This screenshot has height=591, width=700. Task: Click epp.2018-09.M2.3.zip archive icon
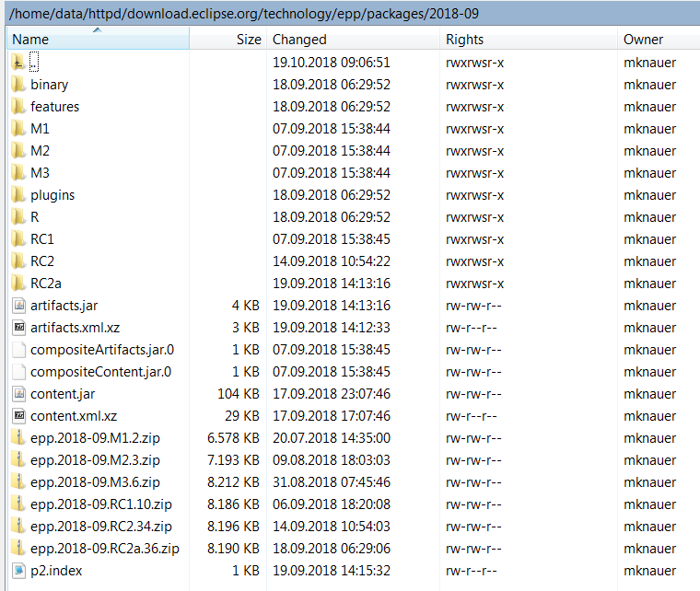[18, 459]
